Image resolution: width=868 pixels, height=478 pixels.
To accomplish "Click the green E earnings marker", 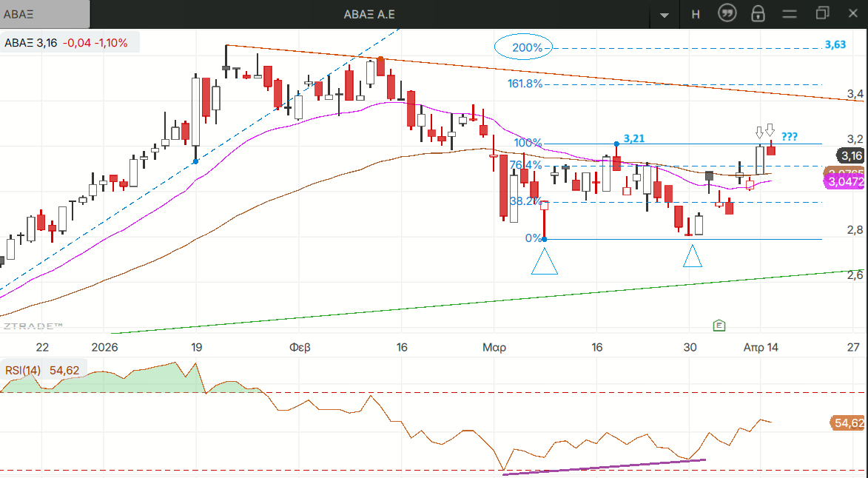I will (x=719, y=326).
